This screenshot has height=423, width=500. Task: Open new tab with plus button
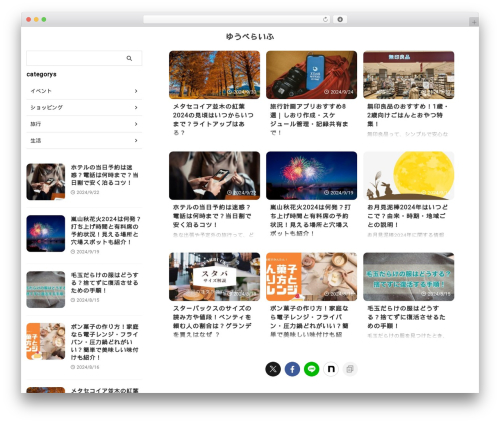(x=474, y=22)
